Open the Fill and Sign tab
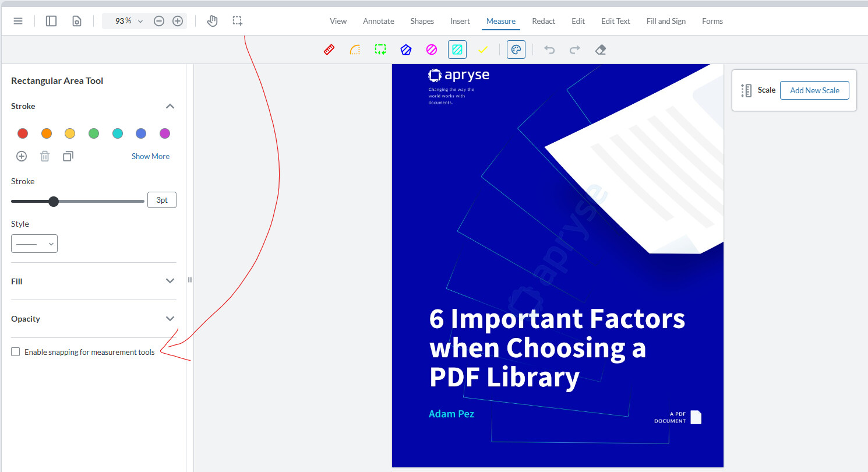The image size is (868, 472). click(x=666, y=21)
